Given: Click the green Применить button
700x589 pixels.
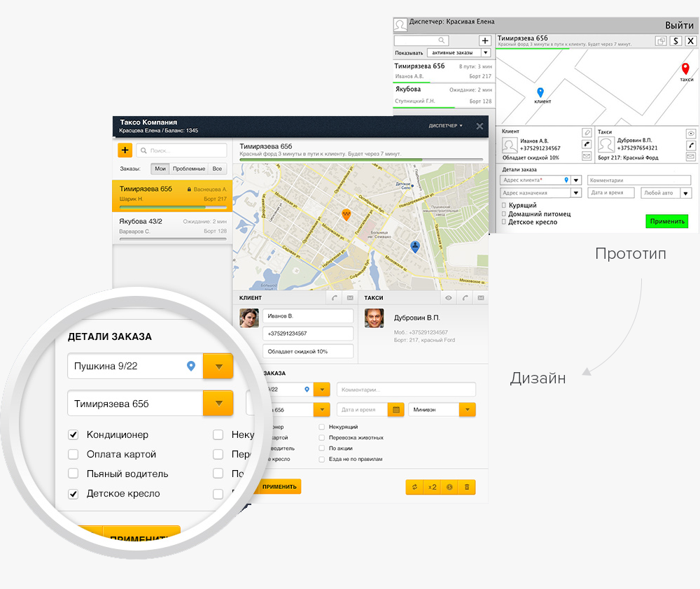Looking at the screenshot, I should (666, 221).
